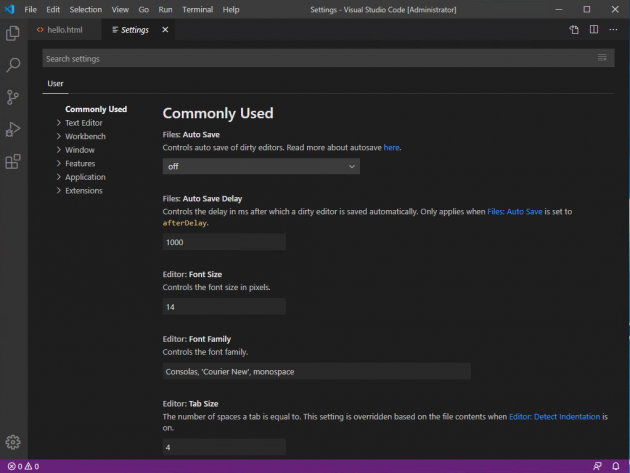630x473 pixels.
Task: Open the Search view in activity bar
Action: [x=13, y=65]
